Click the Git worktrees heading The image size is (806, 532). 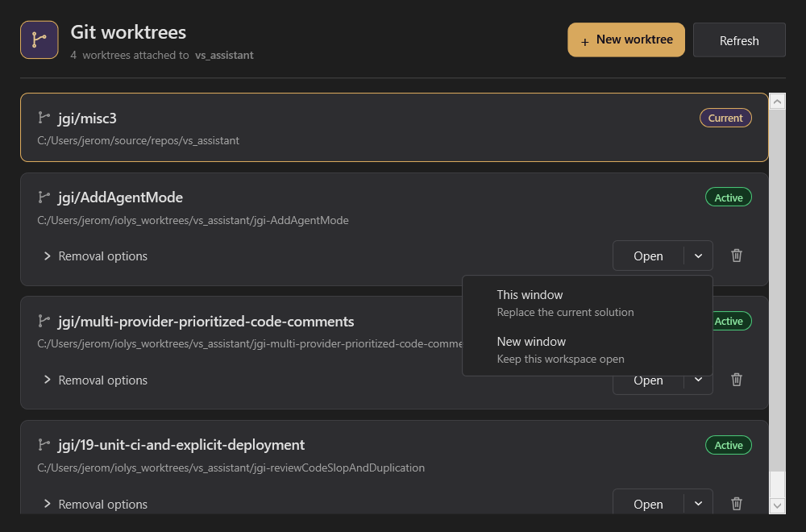pos(128,32)
